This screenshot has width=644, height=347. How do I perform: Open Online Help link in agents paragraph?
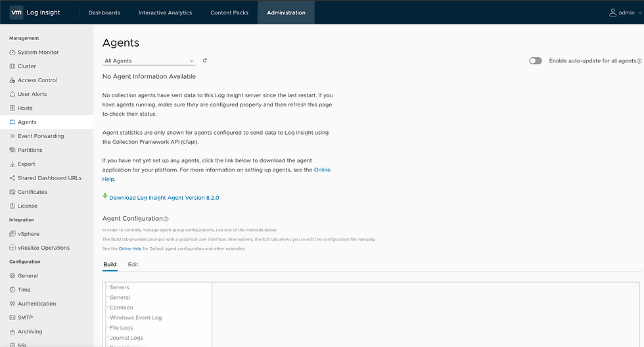click(322, 170)
